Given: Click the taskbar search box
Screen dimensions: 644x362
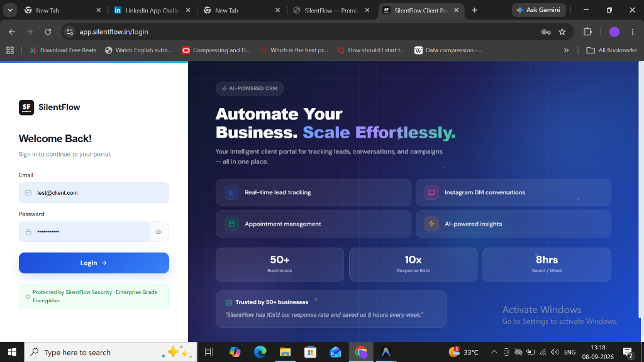Looking at the screenshot, I should tap(111, 352).
